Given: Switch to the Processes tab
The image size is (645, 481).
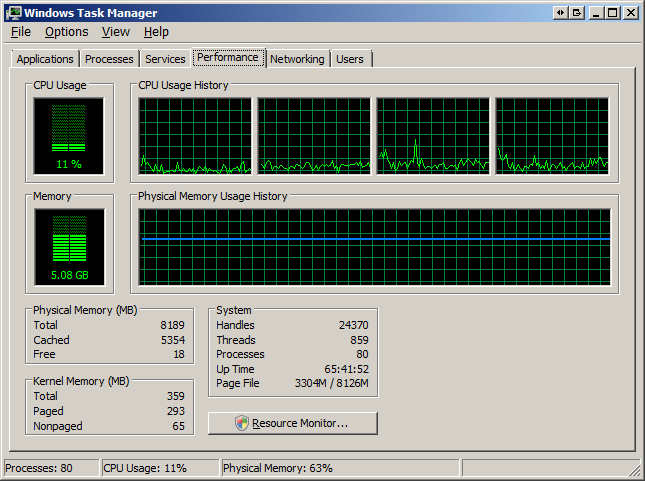Looking at the screenshot, I should tap(109, 59).
